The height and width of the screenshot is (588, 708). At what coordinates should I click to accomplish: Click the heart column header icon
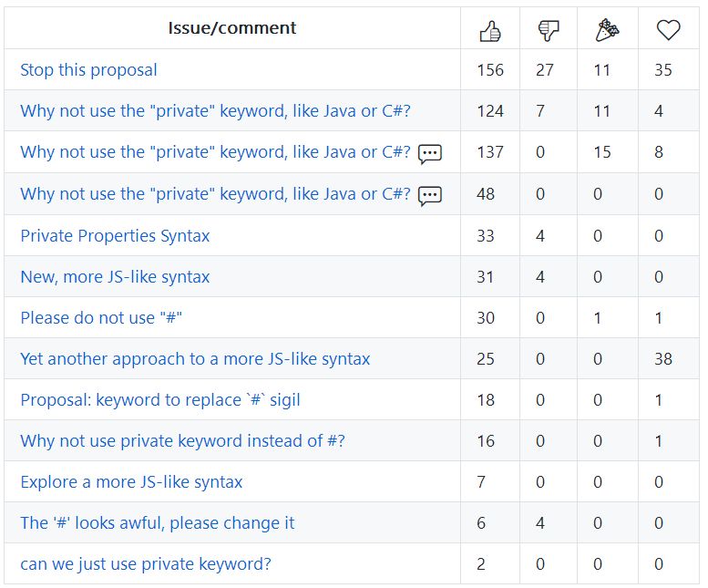(669, 30)
